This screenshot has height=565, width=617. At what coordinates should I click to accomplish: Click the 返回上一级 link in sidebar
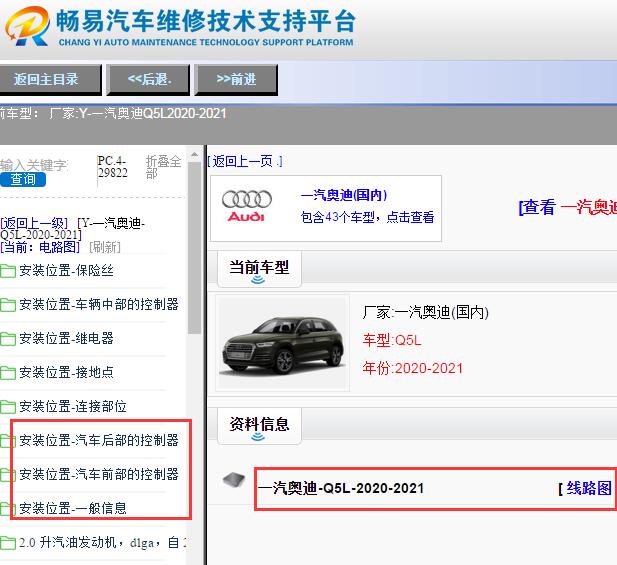[x=34, y=223]
